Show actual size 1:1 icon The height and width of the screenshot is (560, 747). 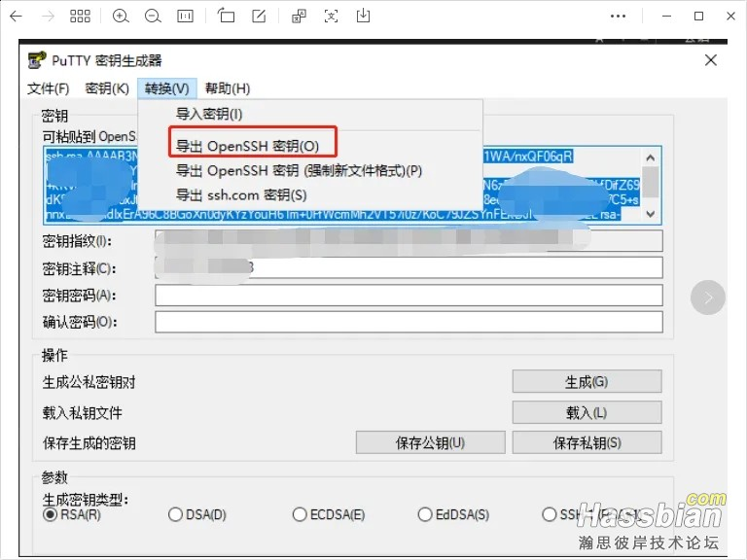185,17
